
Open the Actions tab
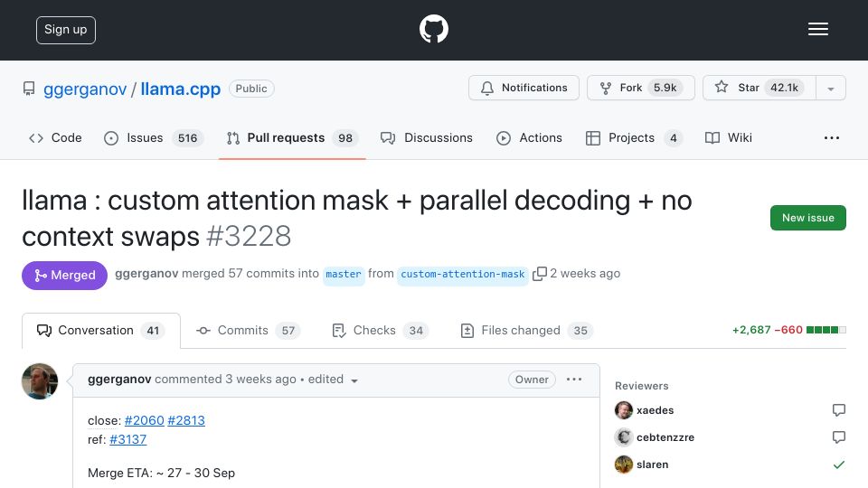coord(529,137)
